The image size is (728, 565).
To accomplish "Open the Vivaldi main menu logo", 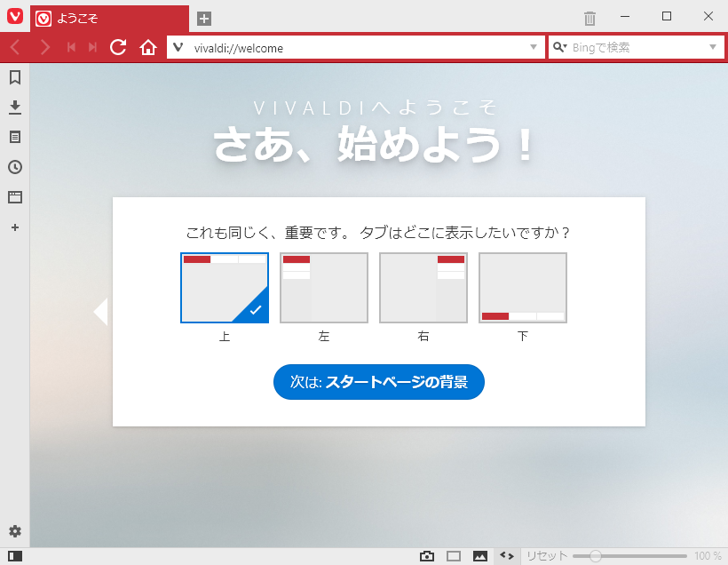I will (x=15, y=17).
